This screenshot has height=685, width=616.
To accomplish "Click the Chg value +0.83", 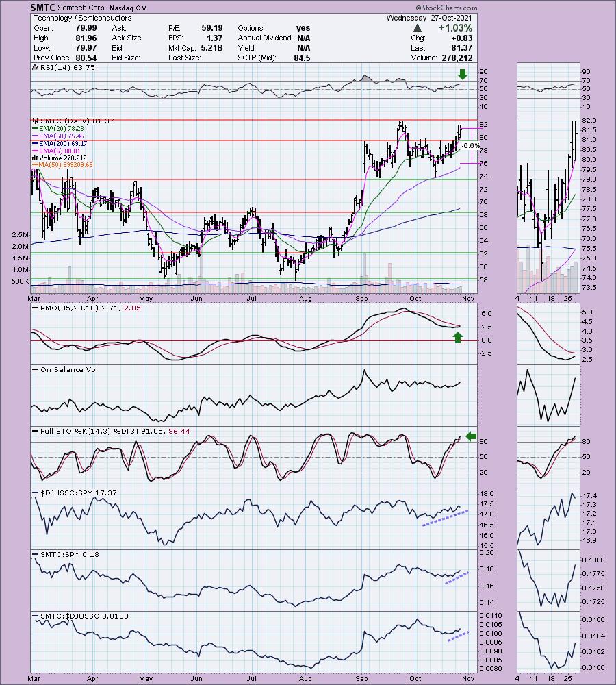I will [x=462, y=38].
